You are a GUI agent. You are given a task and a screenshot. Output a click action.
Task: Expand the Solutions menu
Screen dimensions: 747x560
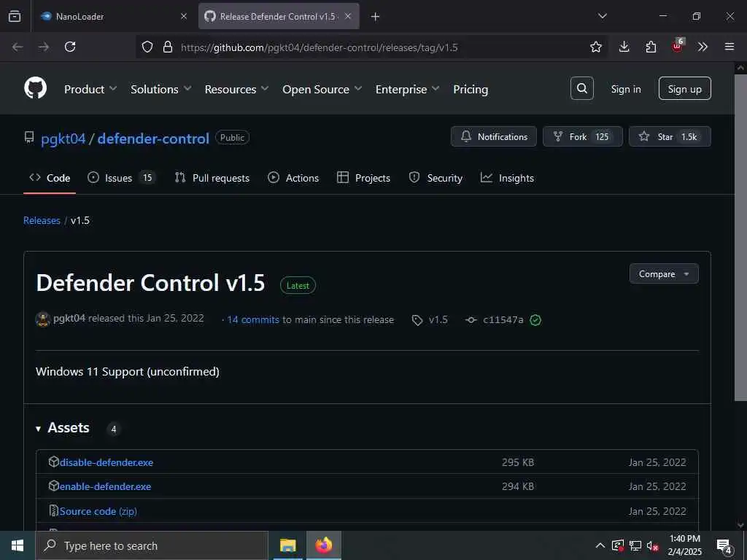(x=161, y=89)
